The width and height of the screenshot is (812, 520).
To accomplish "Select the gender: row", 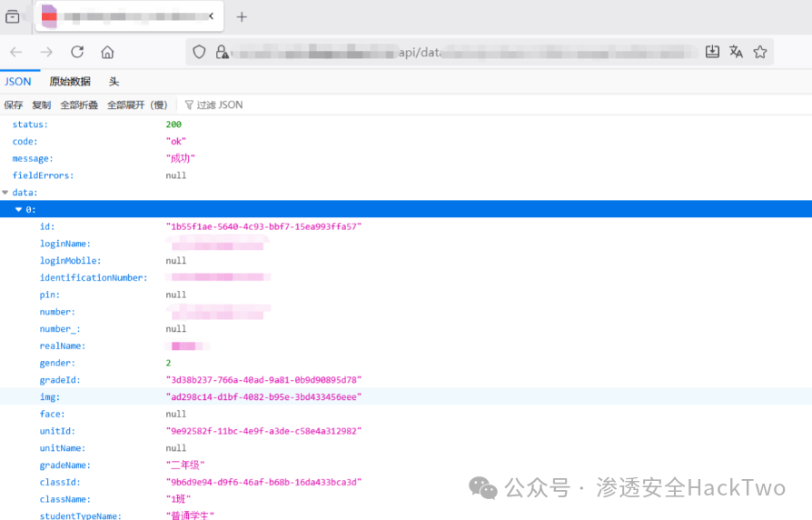I will click(406, 363).
